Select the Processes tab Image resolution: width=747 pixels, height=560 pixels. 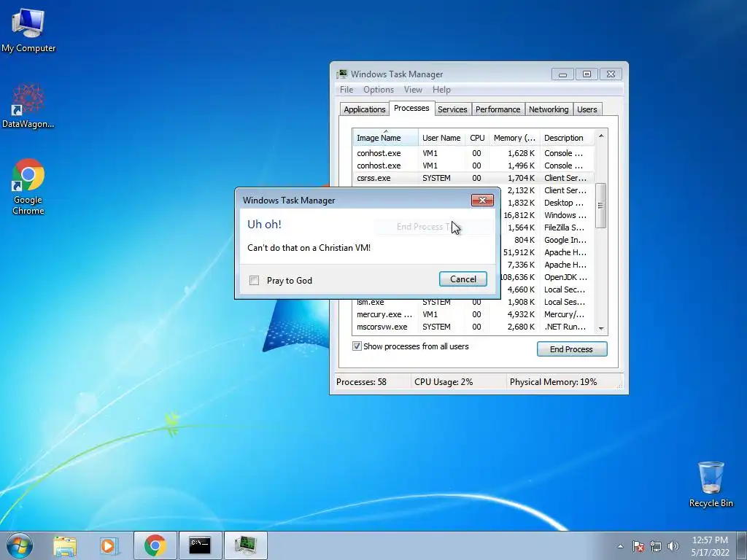(x=411, y=108)
